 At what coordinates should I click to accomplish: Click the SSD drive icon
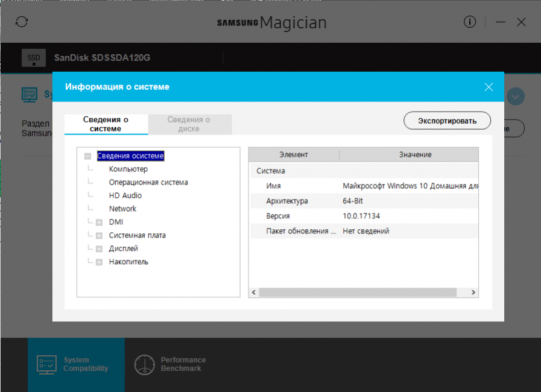(x=34, y=58)
